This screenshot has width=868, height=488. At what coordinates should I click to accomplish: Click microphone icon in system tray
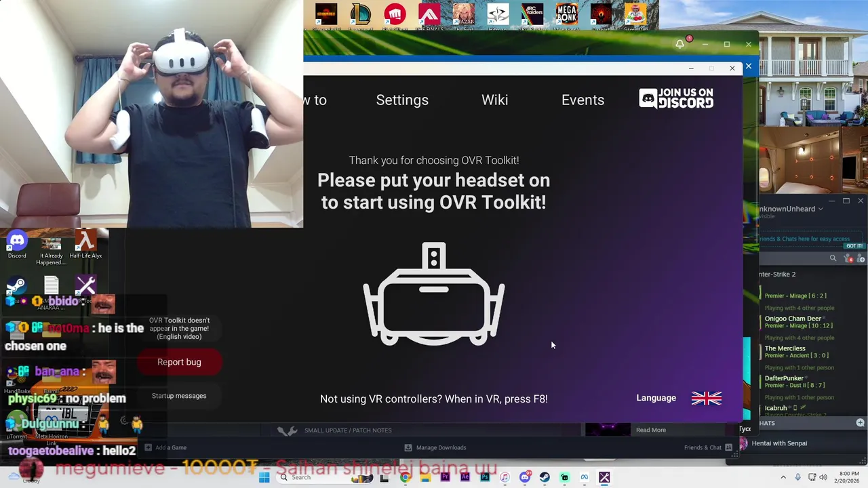(797, 477)
